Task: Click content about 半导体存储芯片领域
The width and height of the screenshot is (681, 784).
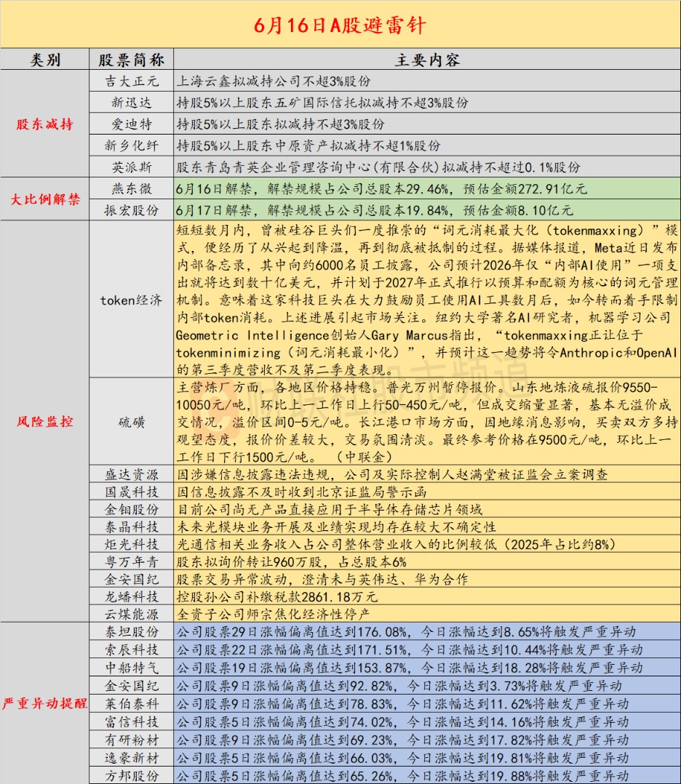Action: pyautogui.click(x=330, y=509)
